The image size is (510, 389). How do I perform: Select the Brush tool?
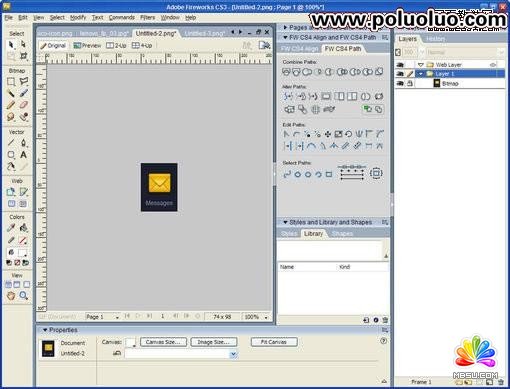point(23,93)
